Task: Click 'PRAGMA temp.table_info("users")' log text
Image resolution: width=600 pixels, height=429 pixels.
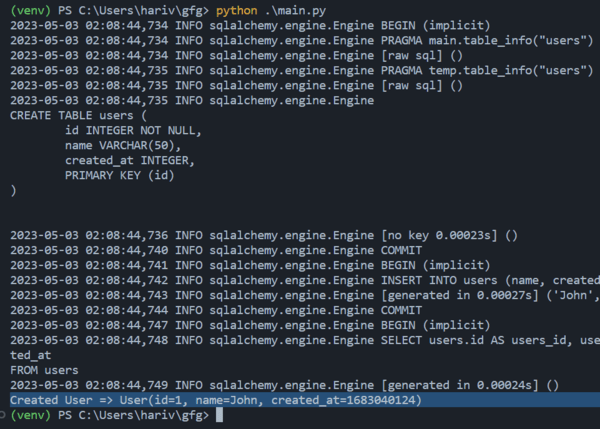Action: coord(487,70)
